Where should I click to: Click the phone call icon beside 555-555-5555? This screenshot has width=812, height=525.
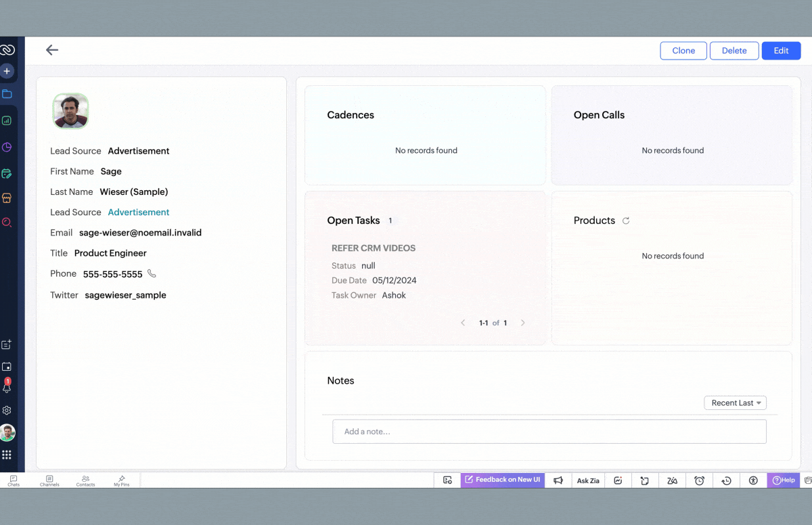click(152, 274)
